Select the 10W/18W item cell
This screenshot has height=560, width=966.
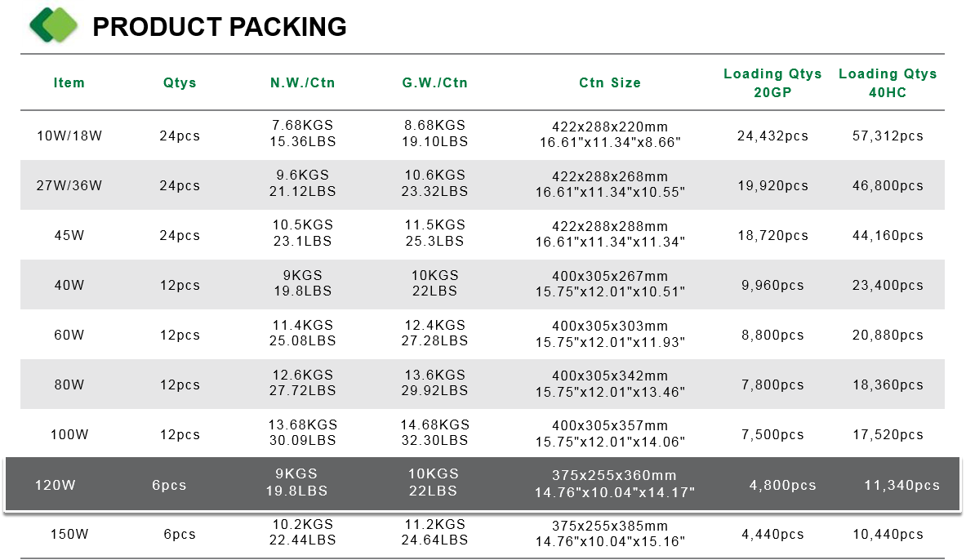[x=69, y=136]
